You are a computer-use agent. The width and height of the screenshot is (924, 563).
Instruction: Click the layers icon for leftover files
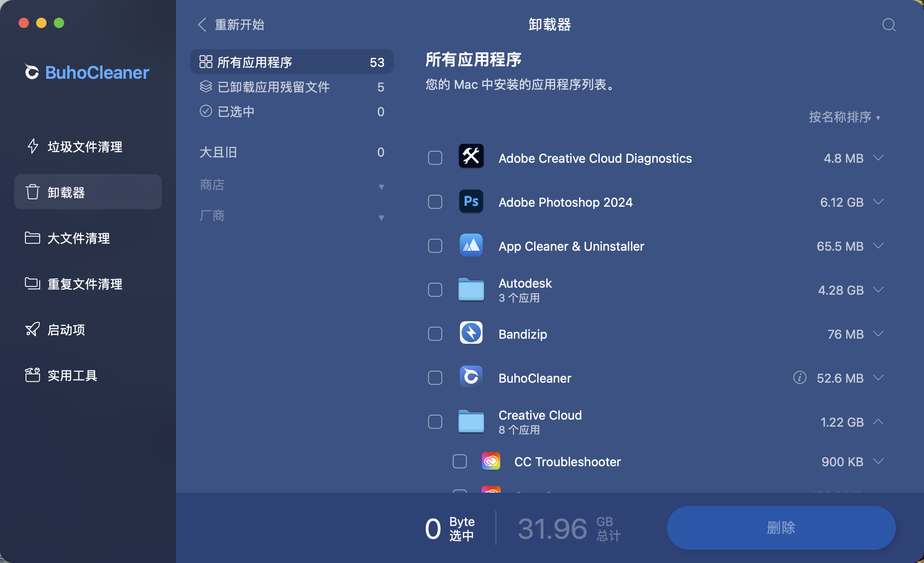pyautogui.click(x=206, y=87)
